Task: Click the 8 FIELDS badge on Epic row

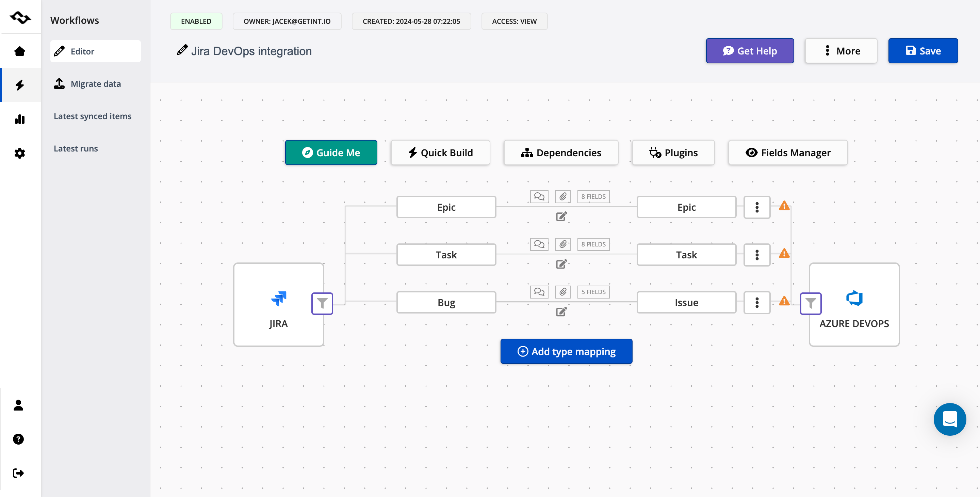Action: [593, 196]
